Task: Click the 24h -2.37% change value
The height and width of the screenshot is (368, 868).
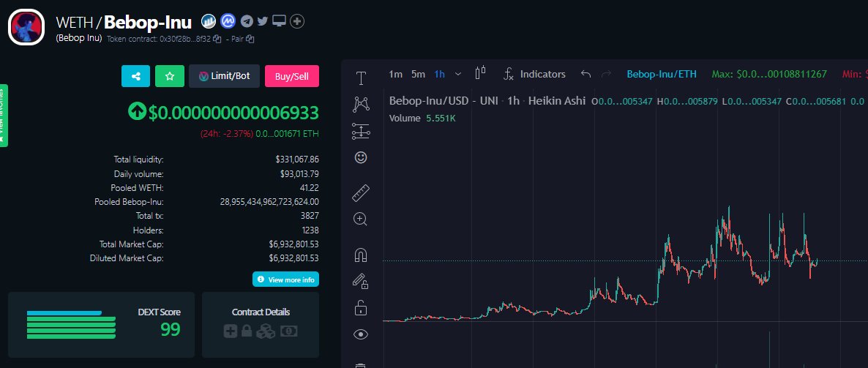Action: pyautogui.click(x=227, y=134)
